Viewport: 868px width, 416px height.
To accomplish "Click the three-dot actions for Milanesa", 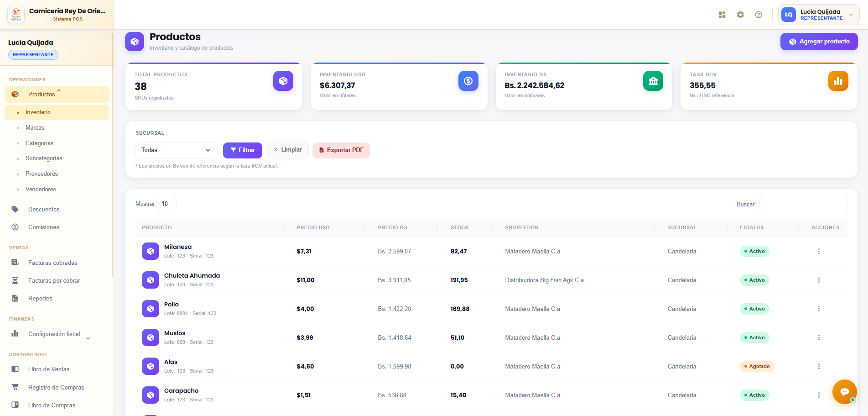I will coord(819,251).
